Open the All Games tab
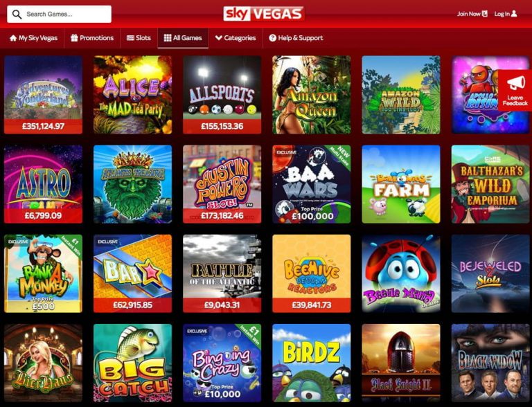The width and height of the screenshot is (532, 407). click(x=183, y=38)
